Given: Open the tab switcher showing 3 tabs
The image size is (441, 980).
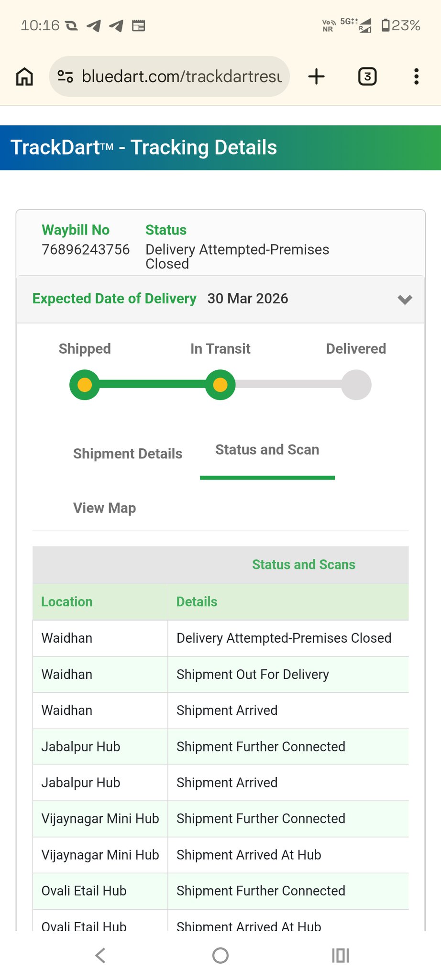Looking at the screenshot, I should pos(367,77).
